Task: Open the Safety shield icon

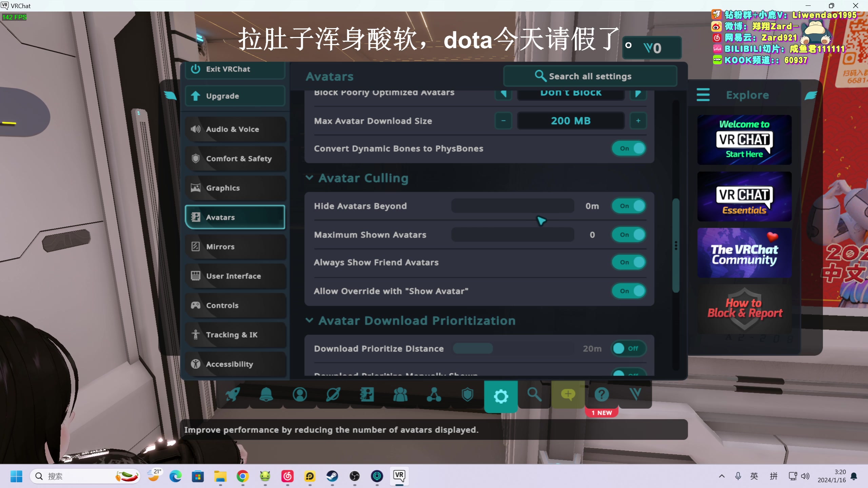Action: coord(468,394)
